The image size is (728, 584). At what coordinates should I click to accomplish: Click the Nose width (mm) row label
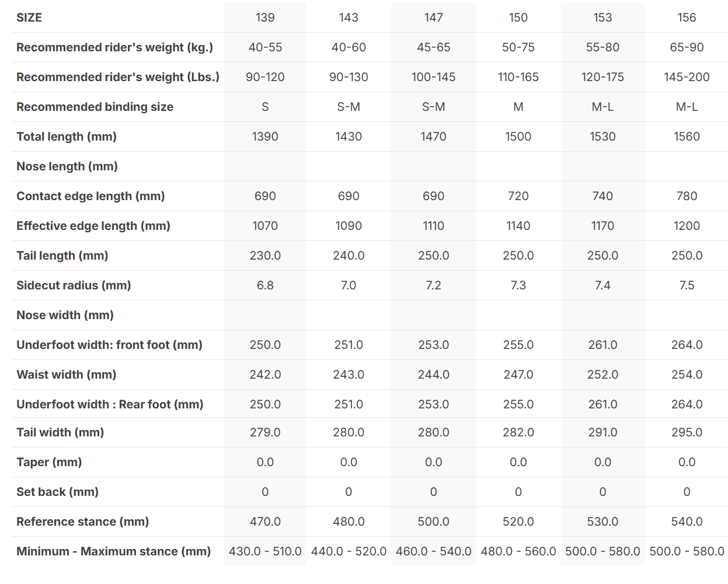pos(65,315)
